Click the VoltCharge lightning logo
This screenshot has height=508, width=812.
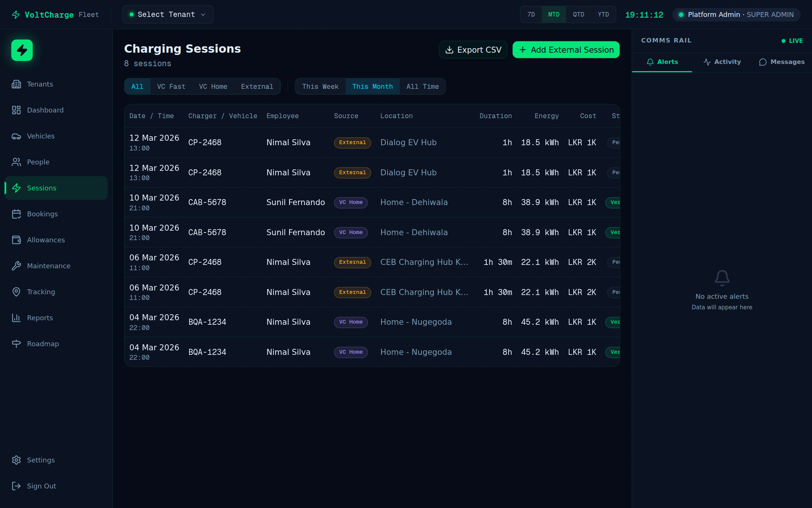(x=21, y=50)
